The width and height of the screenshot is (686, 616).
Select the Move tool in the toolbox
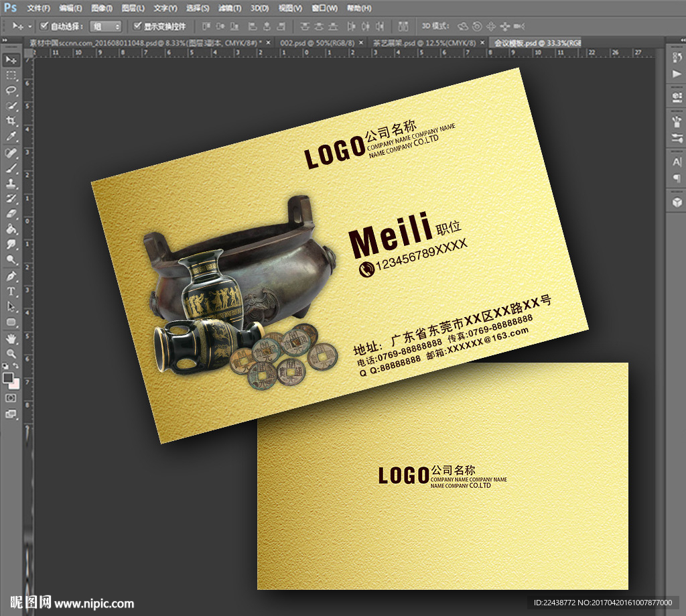11,60
